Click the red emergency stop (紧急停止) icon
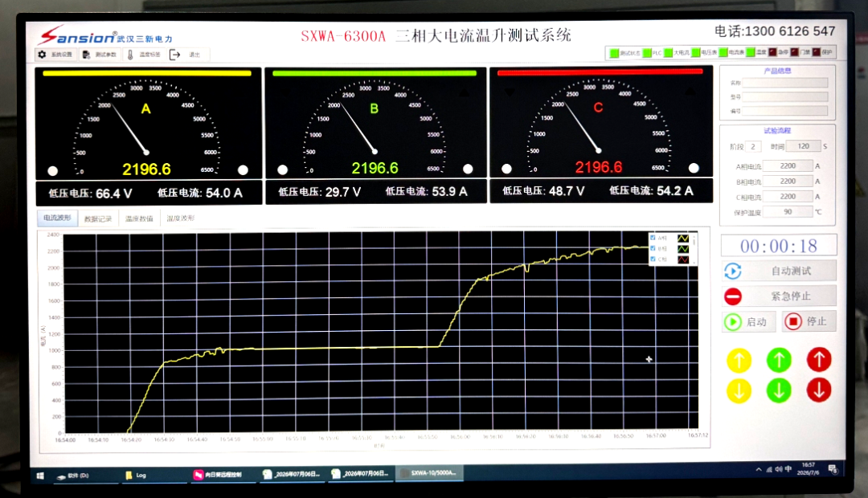Image resolution: width=868 pixels, height=498 pixels. (x=733, y=296)
